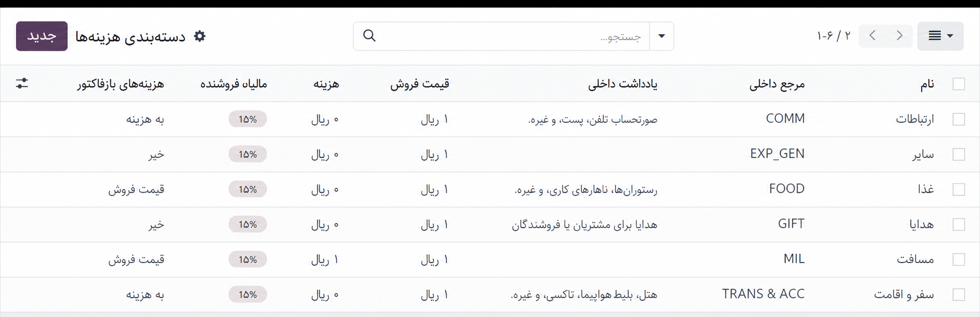Go to next page with right chevron
980x317 pixels.
(900, 36)
